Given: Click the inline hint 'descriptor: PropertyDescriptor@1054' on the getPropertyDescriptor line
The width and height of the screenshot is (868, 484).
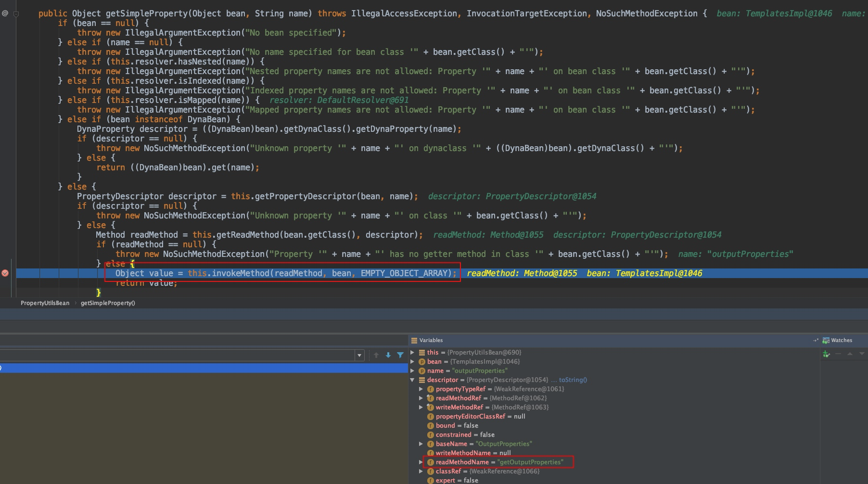Looking at the screenshot, I should point(512,196).
